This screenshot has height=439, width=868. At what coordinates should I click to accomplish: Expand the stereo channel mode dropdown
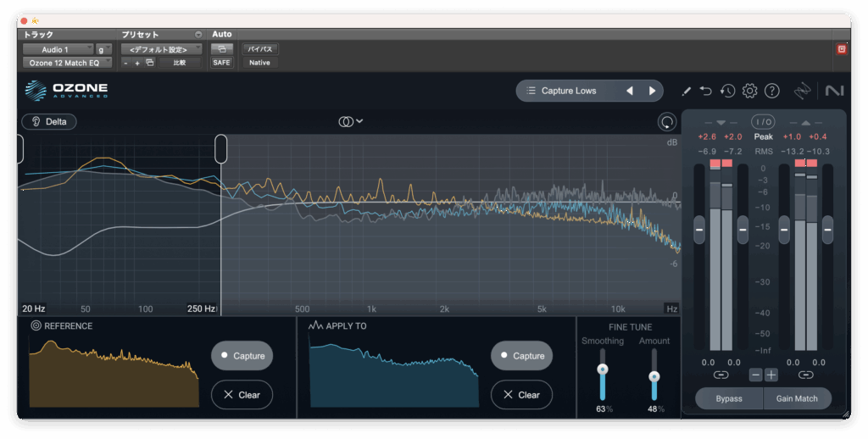coord(351,121)
